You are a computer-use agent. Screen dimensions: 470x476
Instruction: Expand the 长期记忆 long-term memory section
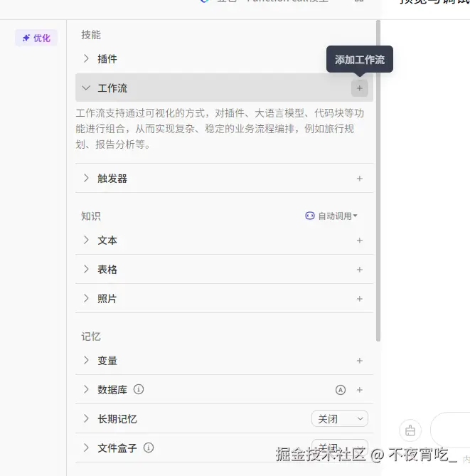tap(86, 418)
